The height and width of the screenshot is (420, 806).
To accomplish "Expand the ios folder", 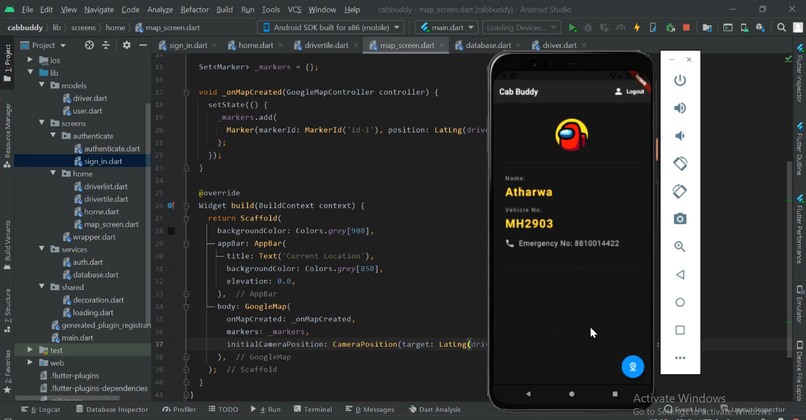I will [30, 60].
